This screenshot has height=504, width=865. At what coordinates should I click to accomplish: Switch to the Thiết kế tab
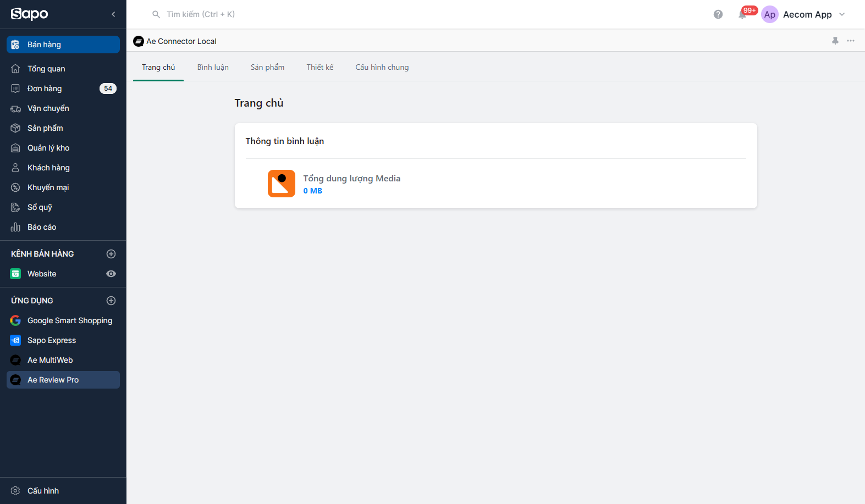(319, 67)
